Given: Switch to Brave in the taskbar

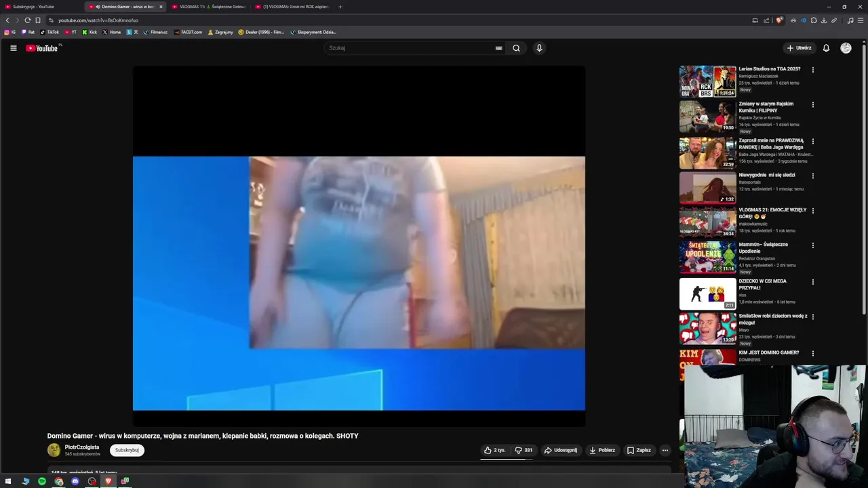Looking at the screenshot, I should pos(108,481).
